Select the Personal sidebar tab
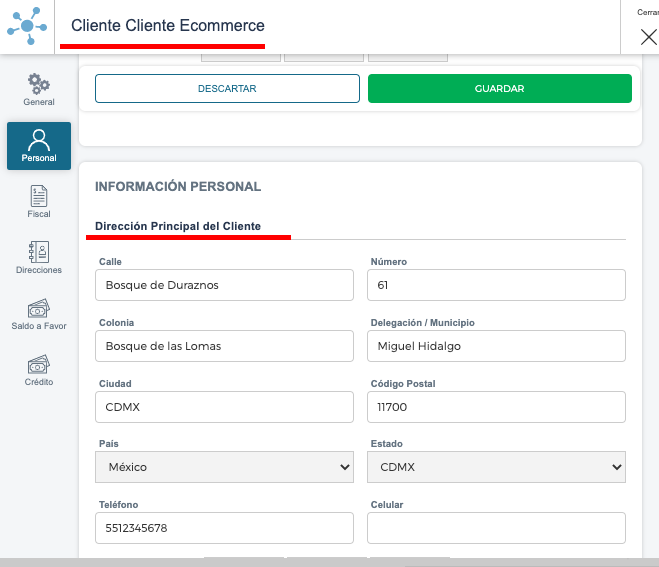Screen dimensions: 659x567 point(39,146)
